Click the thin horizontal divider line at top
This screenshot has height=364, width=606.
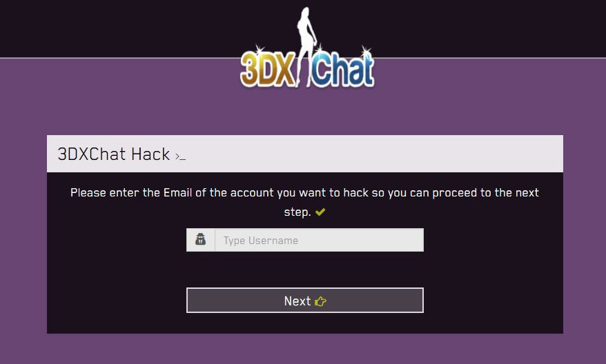116,58
